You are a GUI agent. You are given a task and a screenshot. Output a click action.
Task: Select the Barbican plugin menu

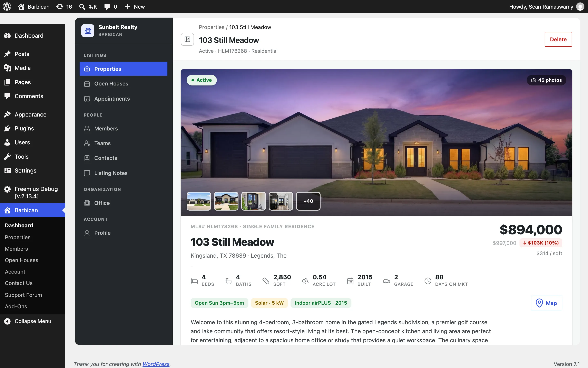click(x=32, y=210)
